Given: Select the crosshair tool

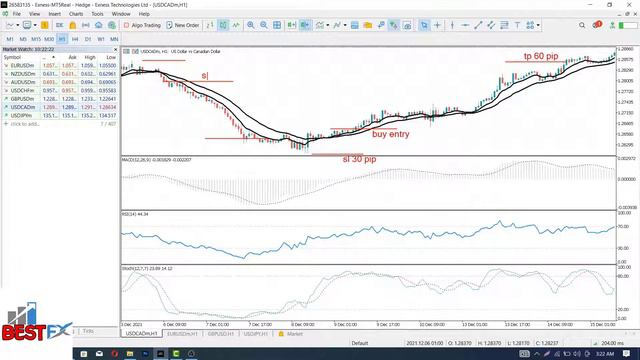Looking at the screenshot, I should pyautogui.click(x=438, y=25).
